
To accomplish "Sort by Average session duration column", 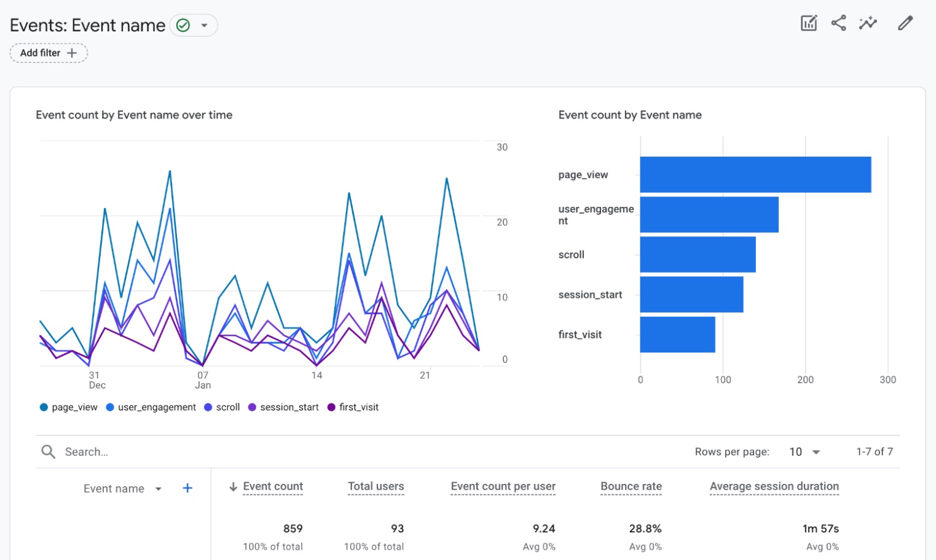I will [x=774, y=486].
